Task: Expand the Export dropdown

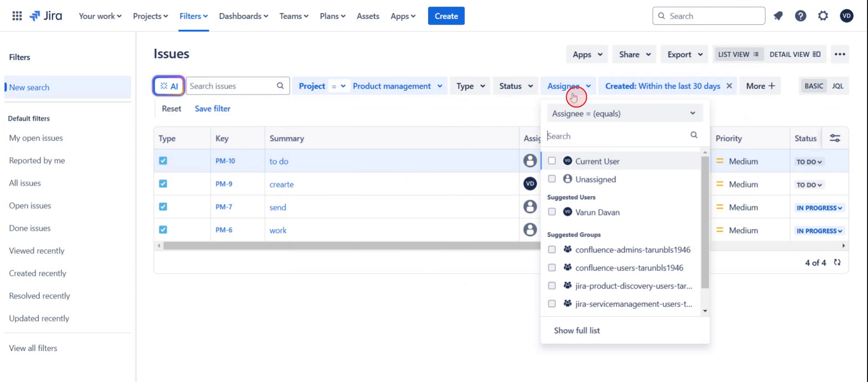Action: click(x=685, y=54)
